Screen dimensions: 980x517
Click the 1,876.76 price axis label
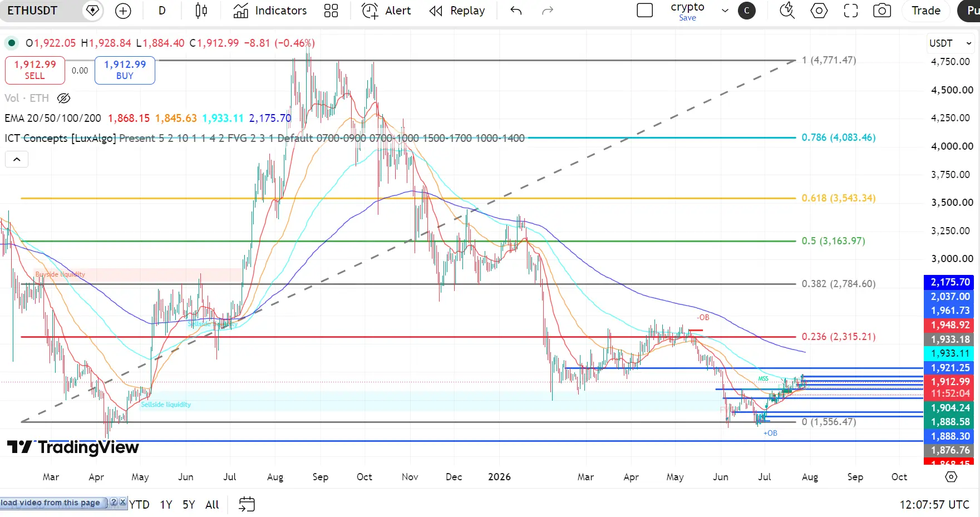950,450
